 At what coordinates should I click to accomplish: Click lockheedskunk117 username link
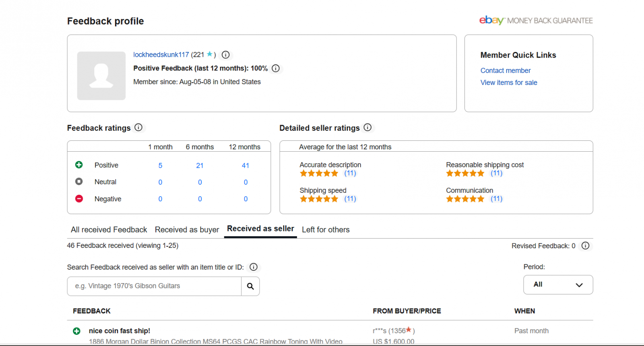click(161, 55)
